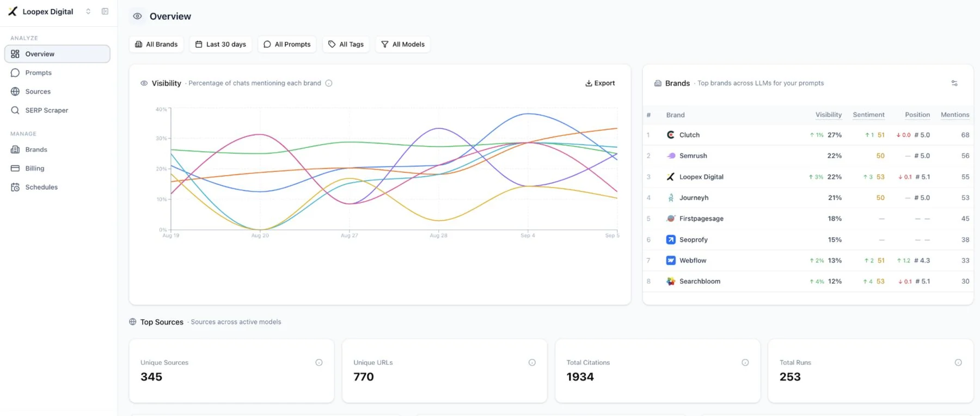Open the workspace switcher chevrons
Screen dimensions: 980x416
(88, 11)
